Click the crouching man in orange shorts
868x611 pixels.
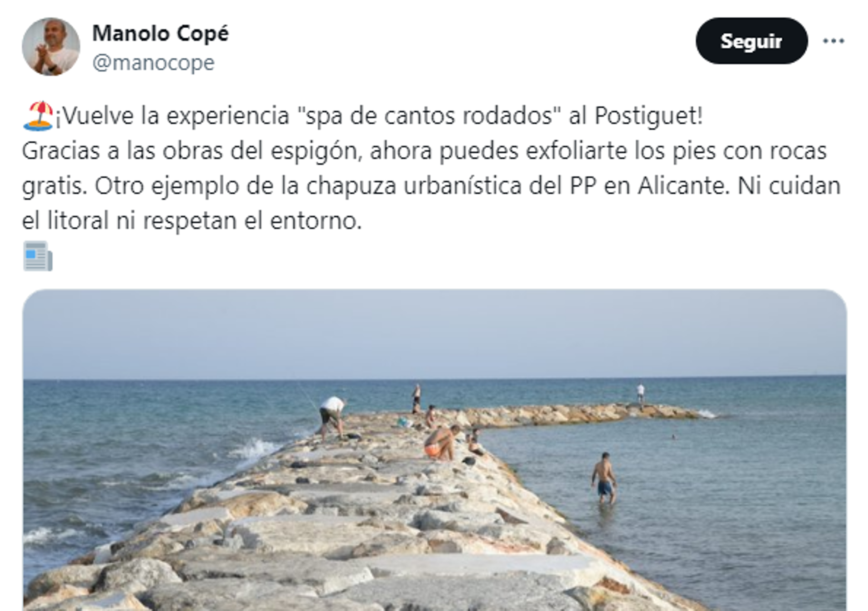tap(441, 442)
